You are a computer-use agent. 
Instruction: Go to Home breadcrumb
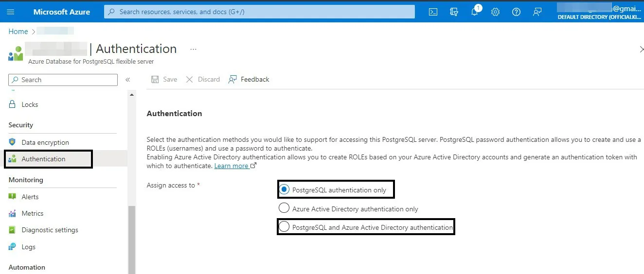18,32
